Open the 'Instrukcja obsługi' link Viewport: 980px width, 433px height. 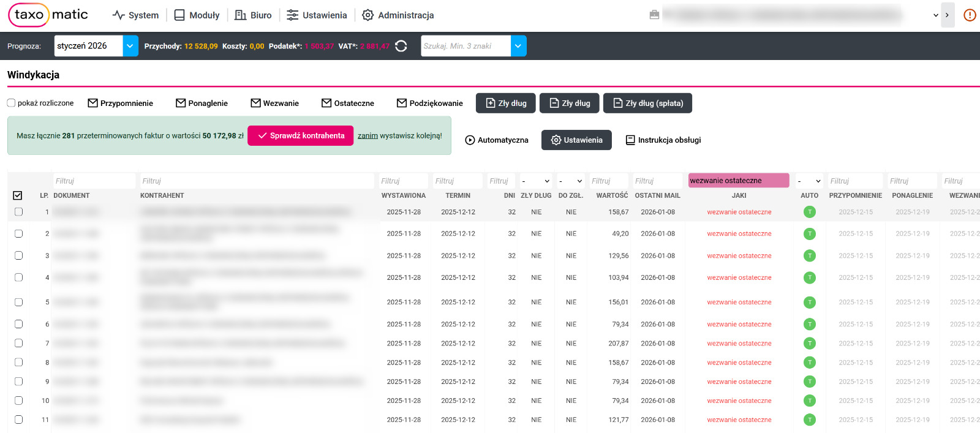coord(663,140)
